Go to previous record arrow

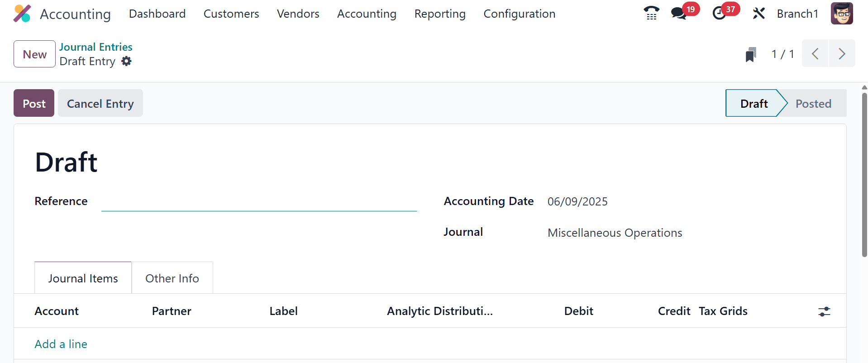pos(815,53)
